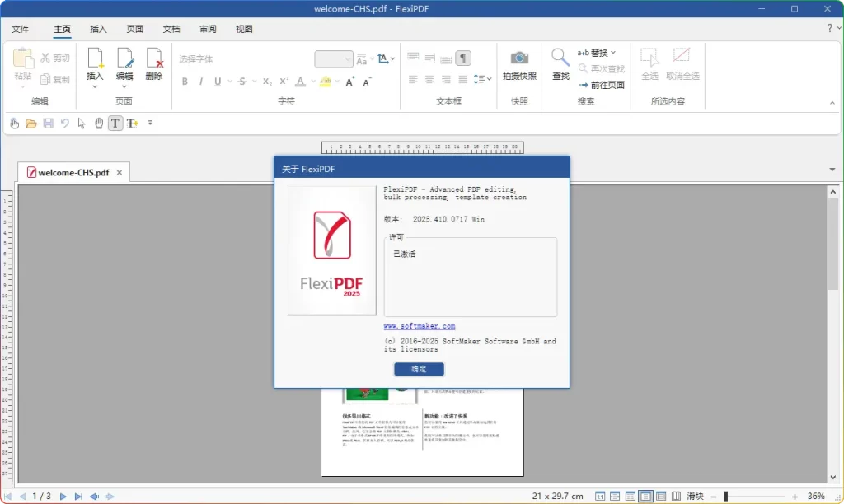Click Deselect all (取消全选) icon
This screenshot has width=844, height=504.
[x=682, y=56]
